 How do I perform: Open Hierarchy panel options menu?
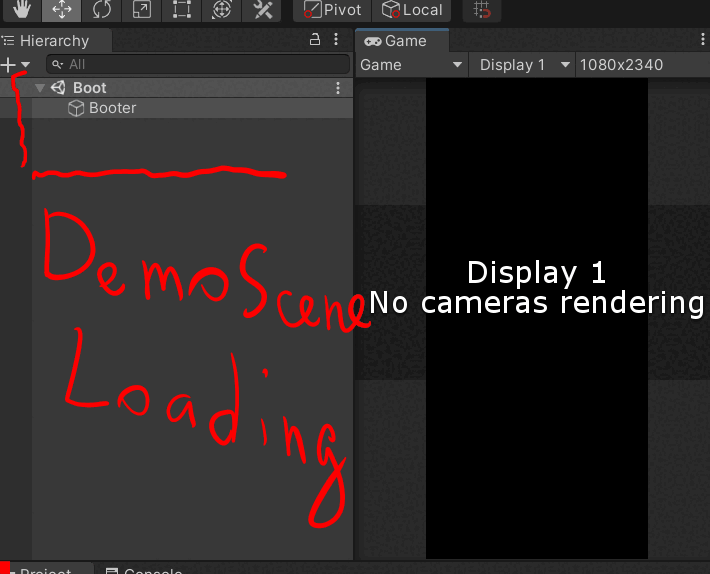click(x=336, y=40)
